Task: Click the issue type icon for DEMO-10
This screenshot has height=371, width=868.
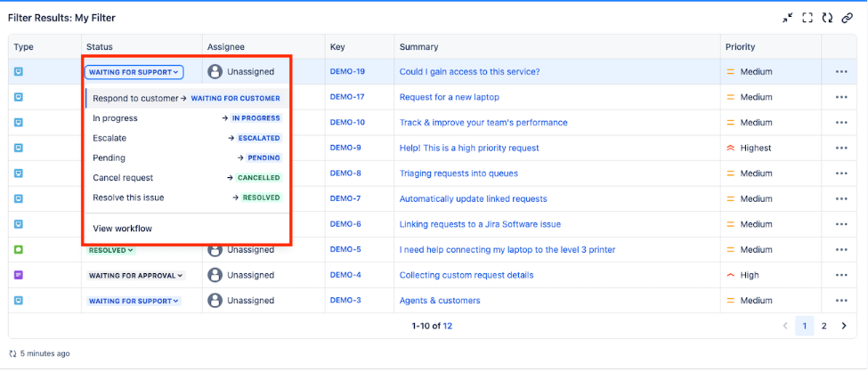Action: [x=19, y=122]
